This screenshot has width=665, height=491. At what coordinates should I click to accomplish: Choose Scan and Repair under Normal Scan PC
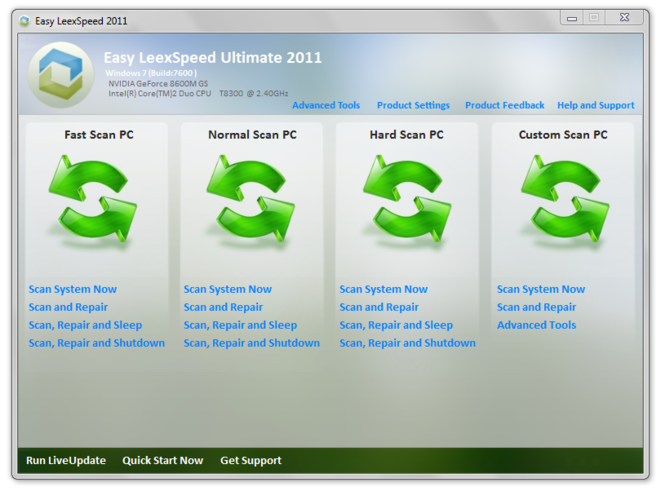(223, 307)
